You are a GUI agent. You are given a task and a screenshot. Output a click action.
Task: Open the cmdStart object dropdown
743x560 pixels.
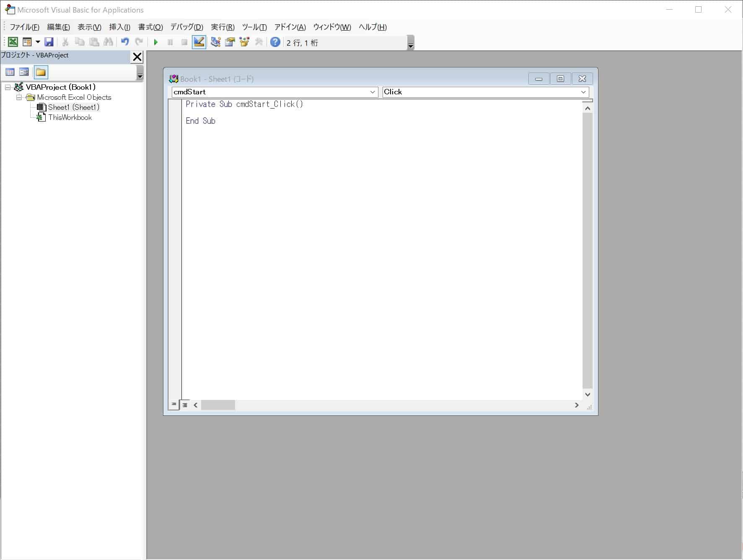(x=373, y=92)
